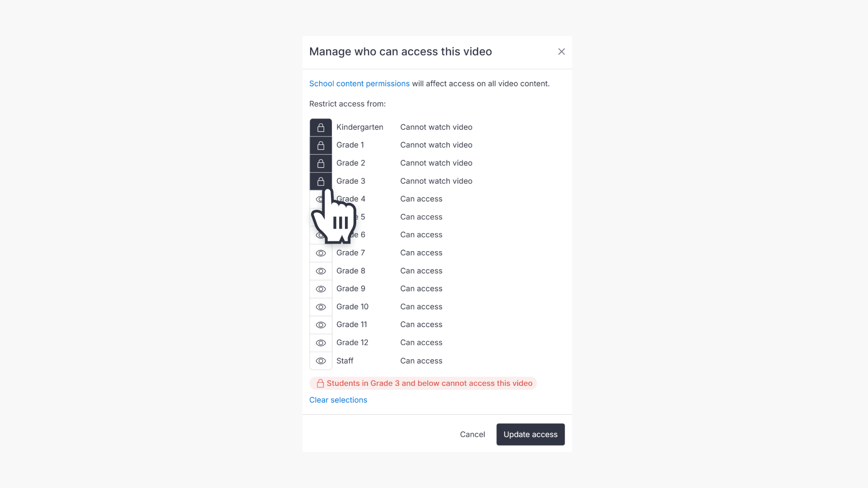Image resolution: width=868 pixels, height=488 pixels.
Task: Toggle Grade 6 watch permission
Action: point(321,235)
